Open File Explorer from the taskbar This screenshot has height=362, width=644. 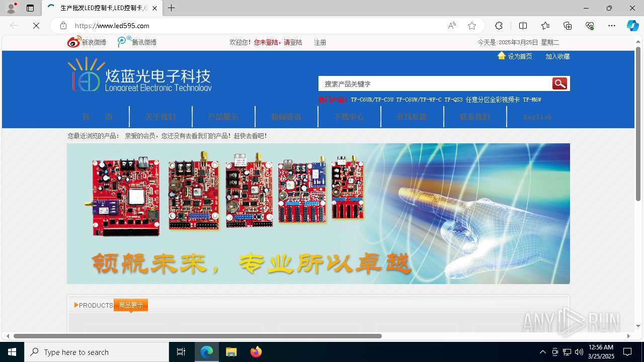[231, 352]
